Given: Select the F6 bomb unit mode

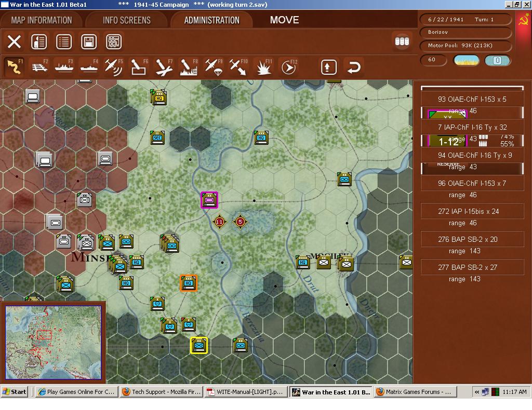Looking at the screenshot, I should point(139,67).
